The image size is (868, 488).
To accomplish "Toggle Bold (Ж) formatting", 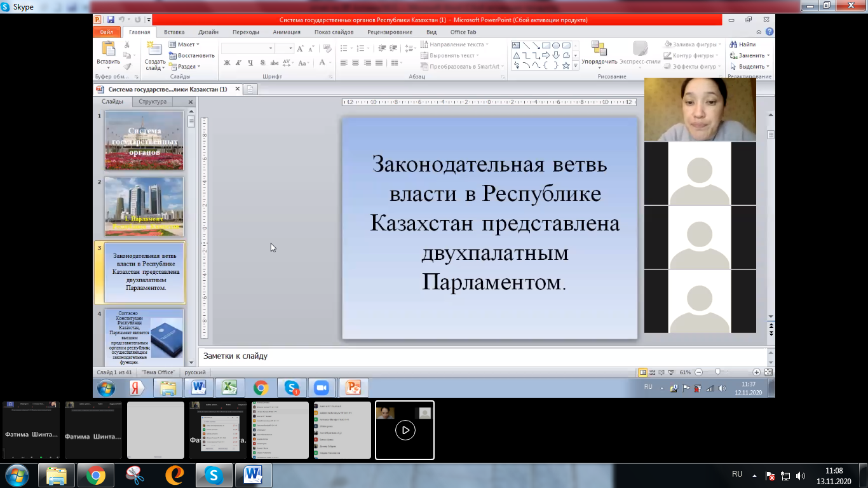I will [x=227, y=63].
